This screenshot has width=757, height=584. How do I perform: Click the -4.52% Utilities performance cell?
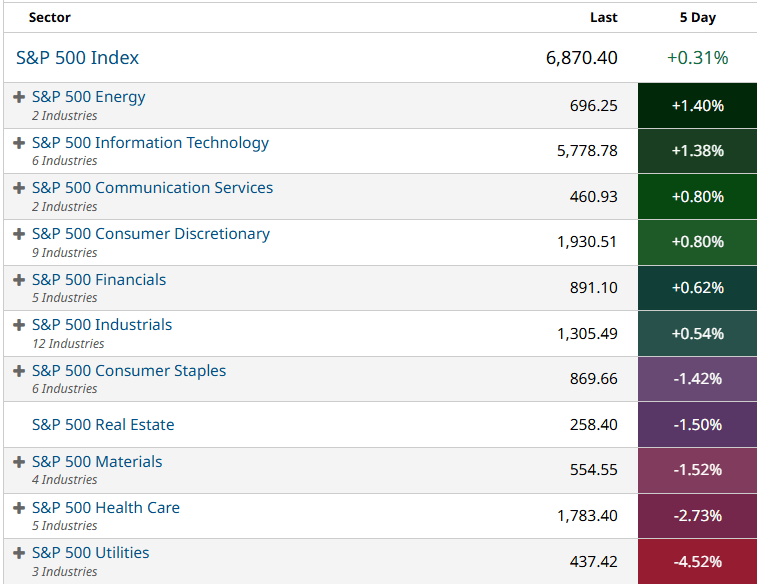[x=697, y=561]
